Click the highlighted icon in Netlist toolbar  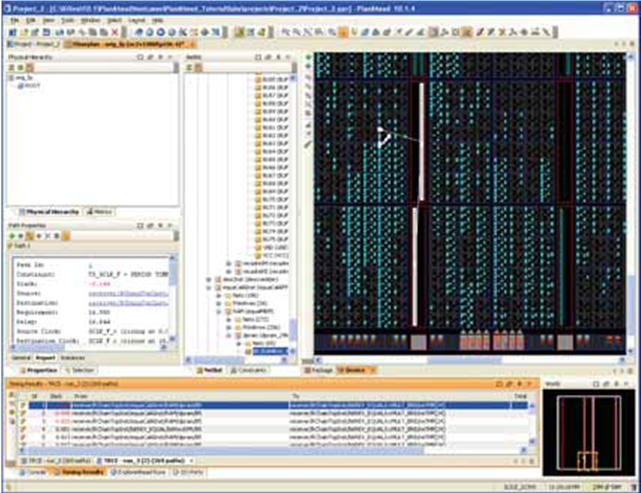click(198, 67)
